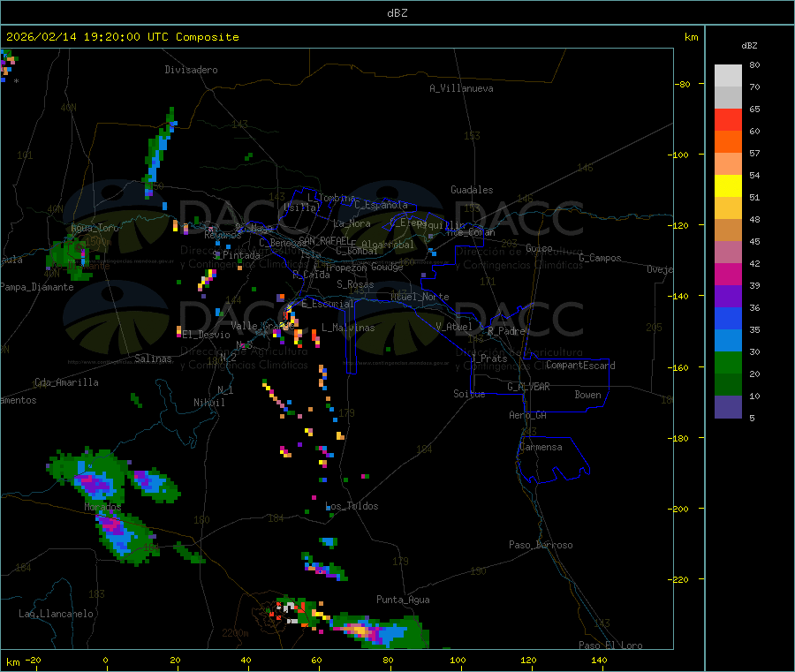The width and height of the screenshot is (795, 672).
Task: Select the Carmensa location label
Action: click(541, 447)
